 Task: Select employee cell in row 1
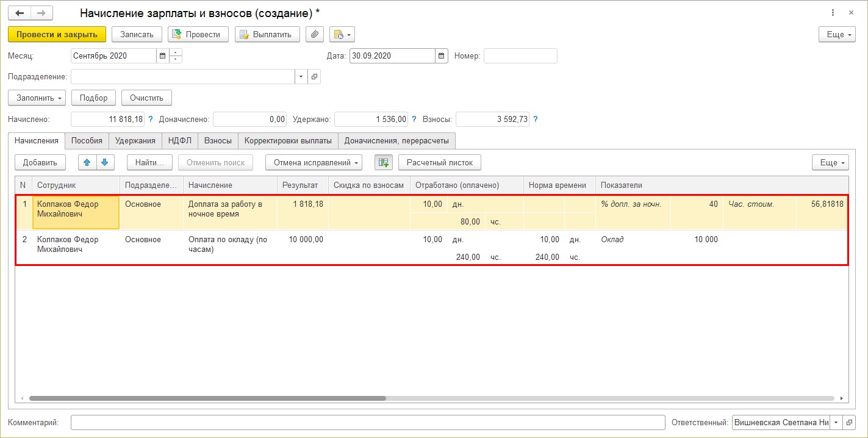coord(76,212)
